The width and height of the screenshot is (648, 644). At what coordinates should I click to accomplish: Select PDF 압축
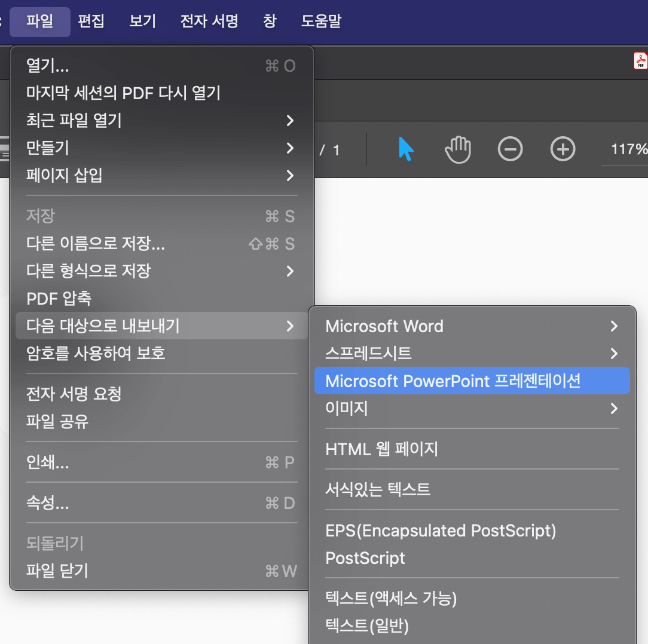[x=161, y=298]
